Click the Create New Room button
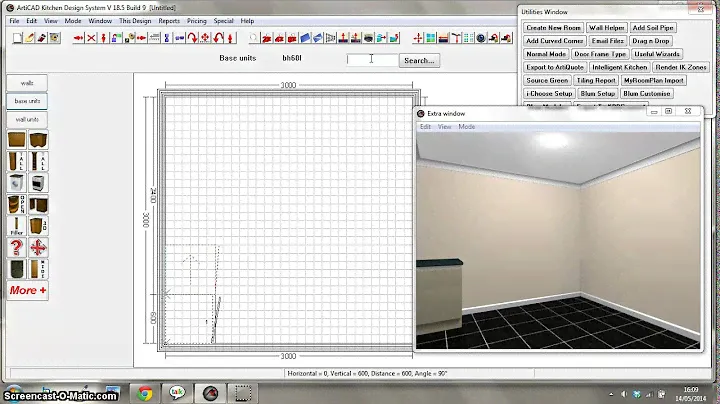Image resolution: width=720 pixels, height=404 pixels. (x=553, y=28)
